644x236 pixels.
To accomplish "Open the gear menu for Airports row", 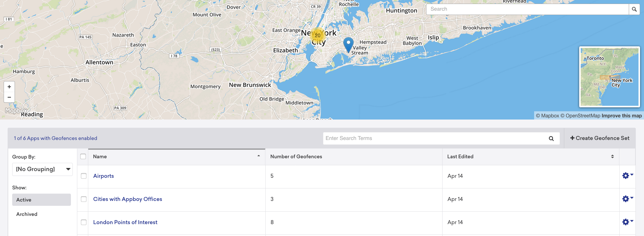I will 628,176.
